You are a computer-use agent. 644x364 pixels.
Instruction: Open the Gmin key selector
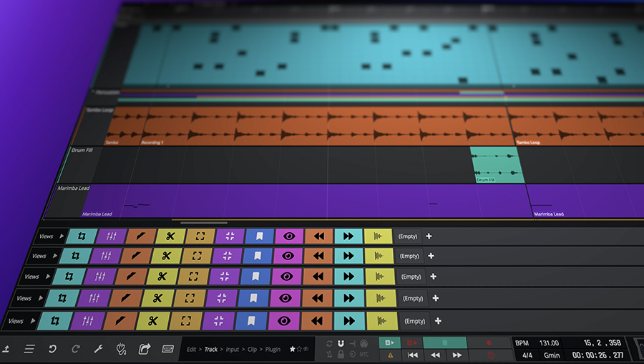(x=552, y=355)
